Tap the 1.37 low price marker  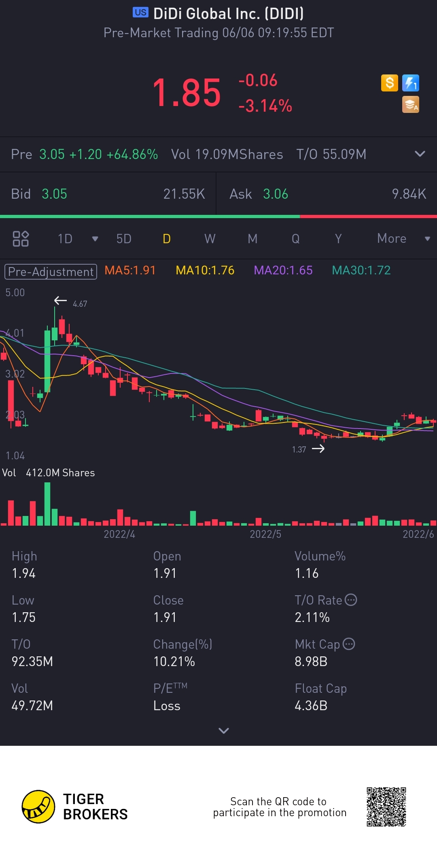coord(299,449)
